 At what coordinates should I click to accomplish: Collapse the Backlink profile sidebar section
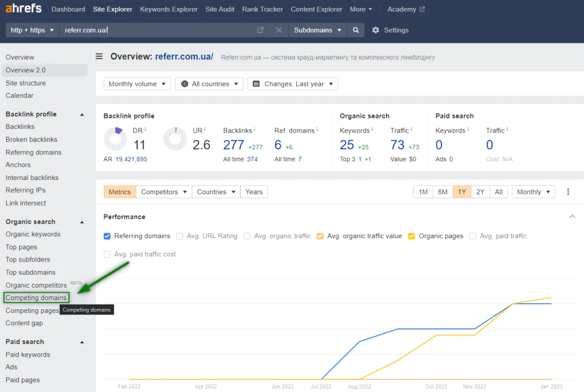pos(82,115)
